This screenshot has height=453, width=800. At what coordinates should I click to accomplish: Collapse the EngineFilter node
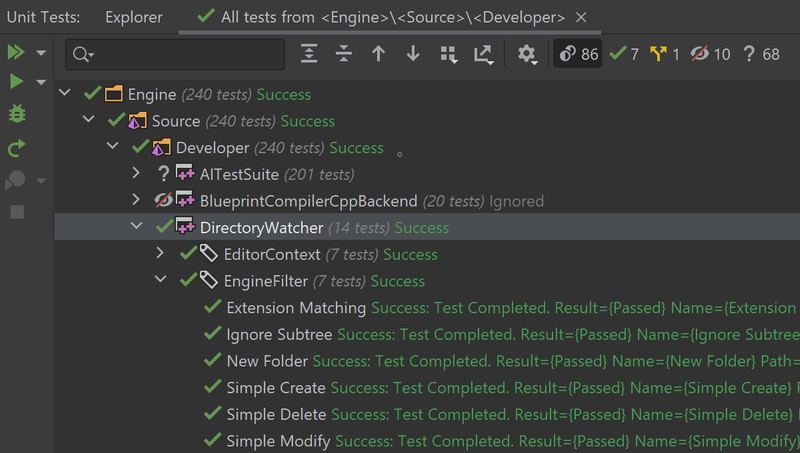click(161, 281)
